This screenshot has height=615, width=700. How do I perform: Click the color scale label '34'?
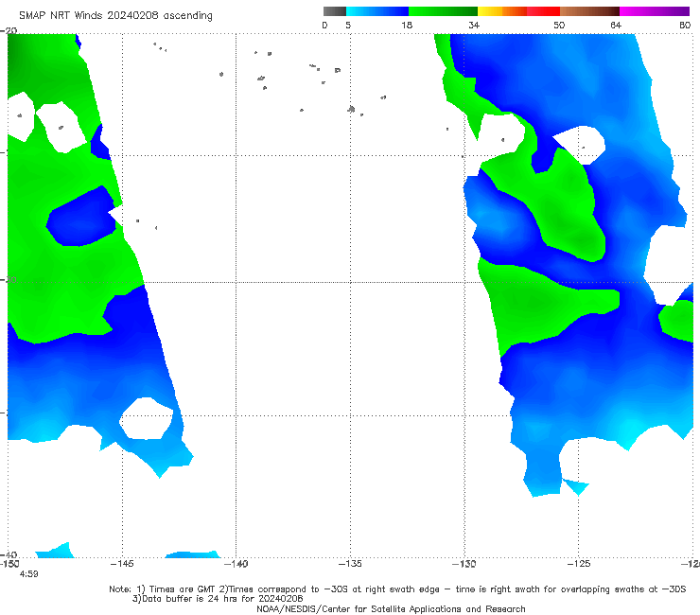[x=474, y=25]
